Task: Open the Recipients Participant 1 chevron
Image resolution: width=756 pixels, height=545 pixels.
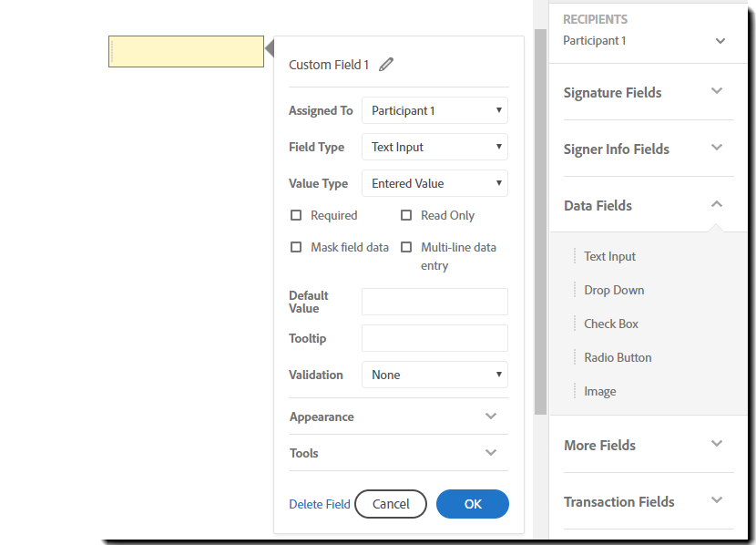Action: [x=720, y=41]
